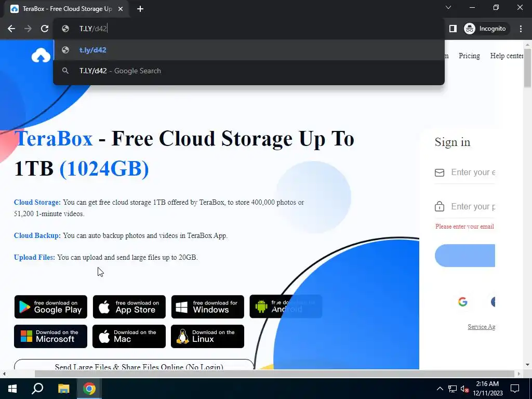532x399 pixels.
Task: Open the Help center link
Action: [x=507, y=56]
